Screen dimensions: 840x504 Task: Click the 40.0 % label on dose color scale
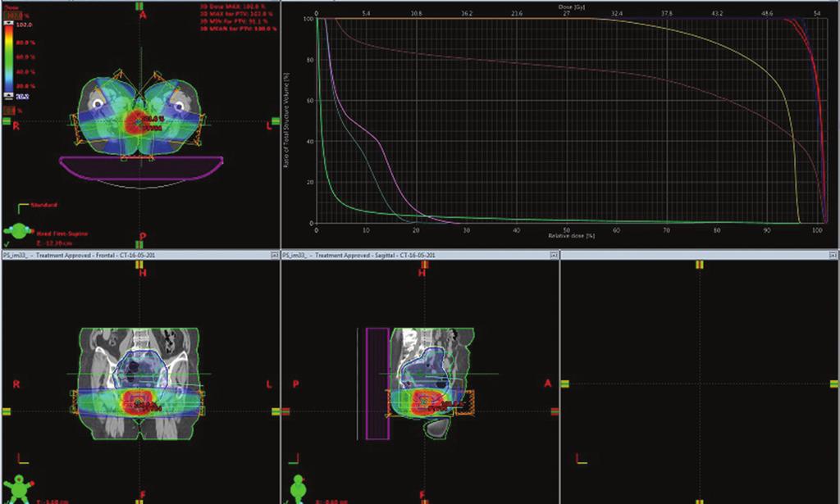pyautogui.click(x=25, y=71)
